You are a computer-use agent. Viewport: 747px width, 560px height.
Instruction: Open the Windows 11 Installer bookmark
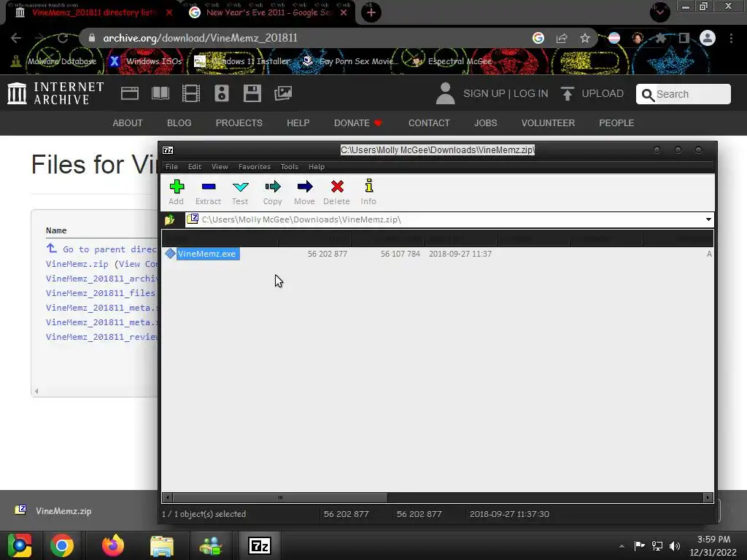click(x=242, y=61)
